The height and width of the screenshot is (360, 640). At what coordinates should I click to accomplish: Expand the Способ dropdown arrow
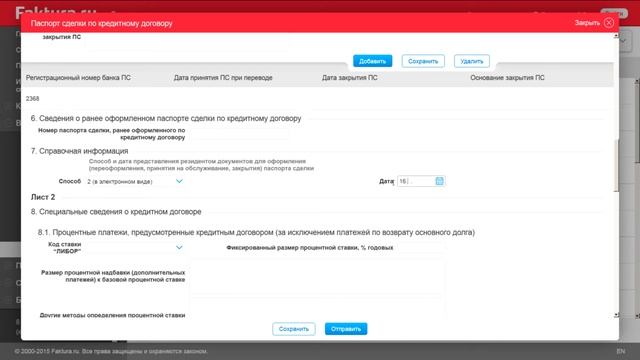point(179,181)
